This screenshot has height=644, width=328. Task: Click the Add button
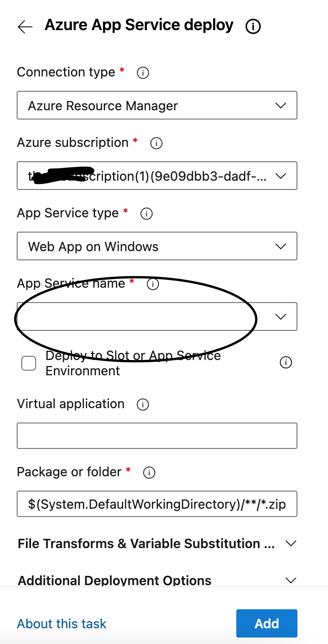tap(267, 623)
